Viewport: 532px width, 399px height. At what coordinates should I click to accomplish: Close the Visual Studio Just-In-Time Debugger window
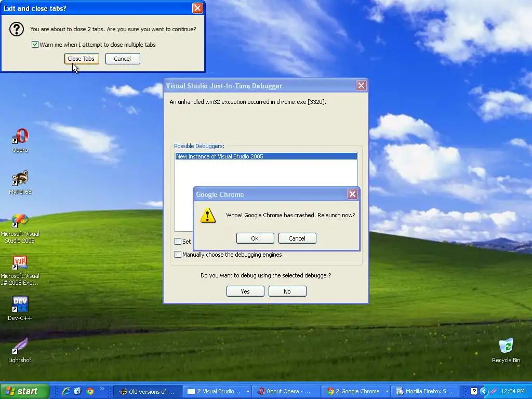361,86
